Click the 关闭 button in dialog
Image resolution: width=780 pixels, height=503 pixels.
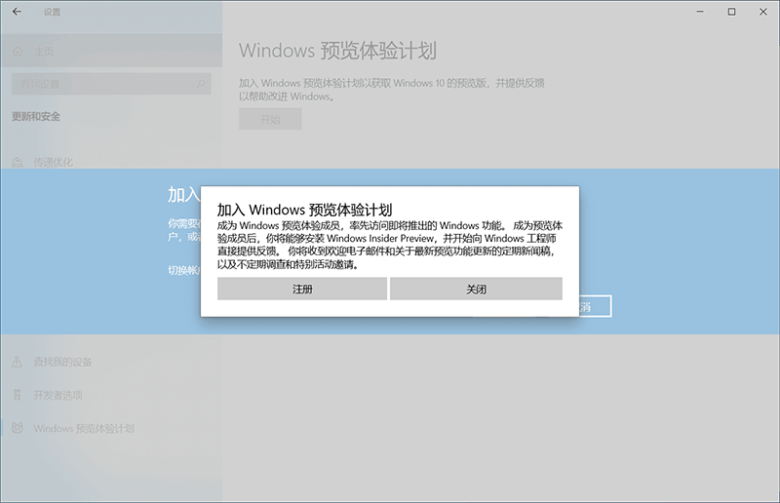click(476, 289)
